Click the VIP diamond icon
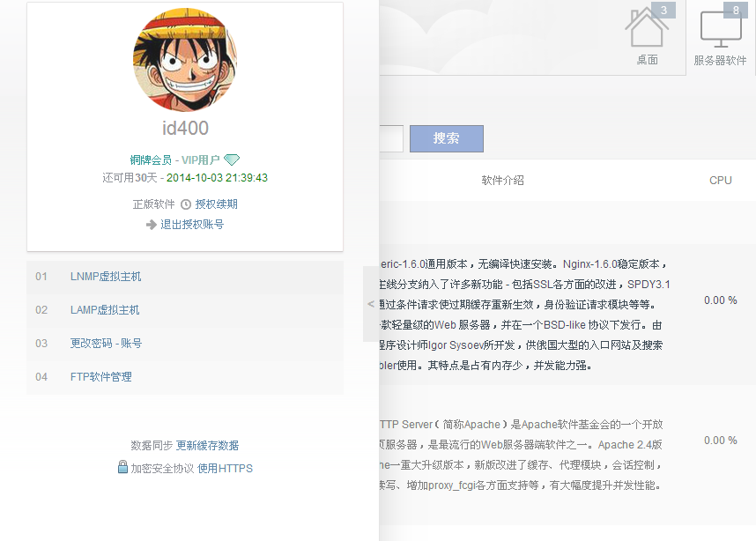 tap(232, 160)
